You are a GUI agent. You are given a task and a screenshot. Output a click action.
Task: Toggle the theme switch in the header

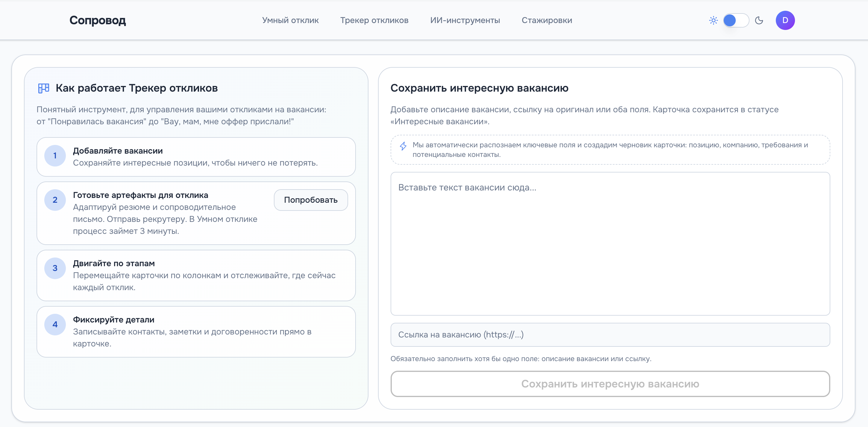pyautogui.click(x=736, y=20)
